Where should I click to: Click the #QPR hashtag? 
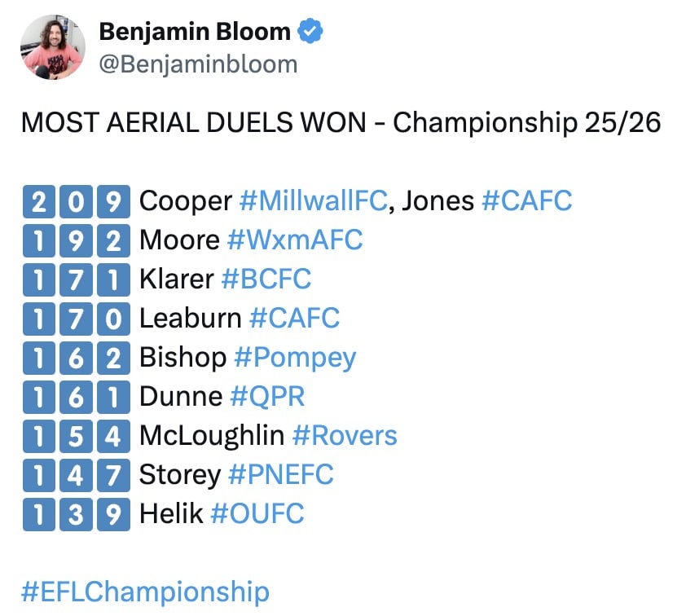tap(267, 396)
